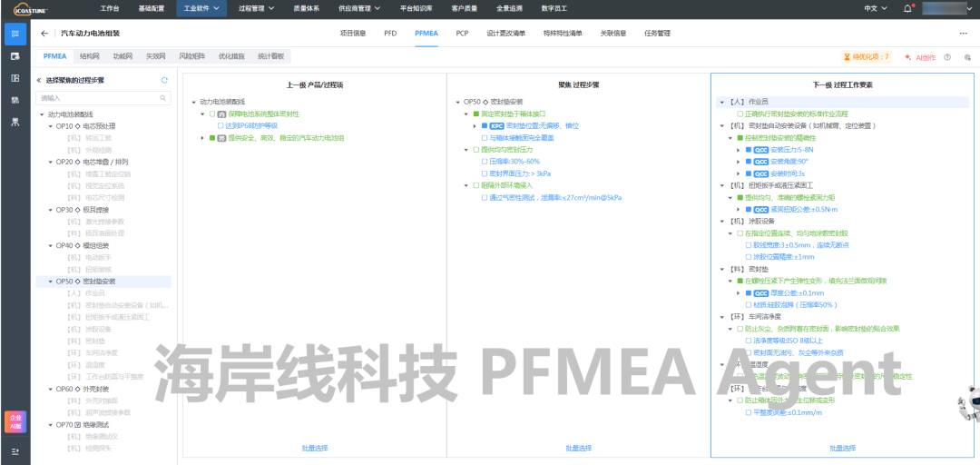The width and height of the screenshot is (980, 465).
Task: Collapse the OP20 电芯堆叠/排列 tree node
Action: (51, 162)
